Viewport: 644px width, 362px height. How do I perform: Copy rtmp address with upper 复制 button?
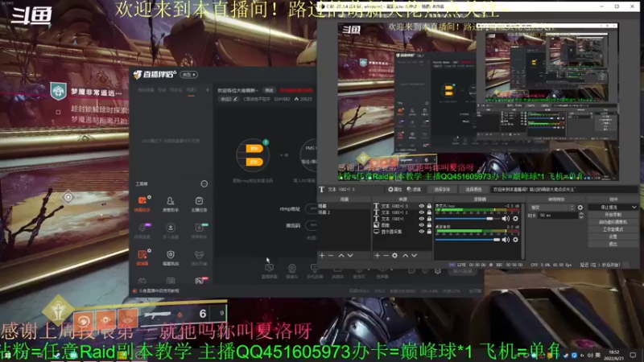tap(254, 149)
